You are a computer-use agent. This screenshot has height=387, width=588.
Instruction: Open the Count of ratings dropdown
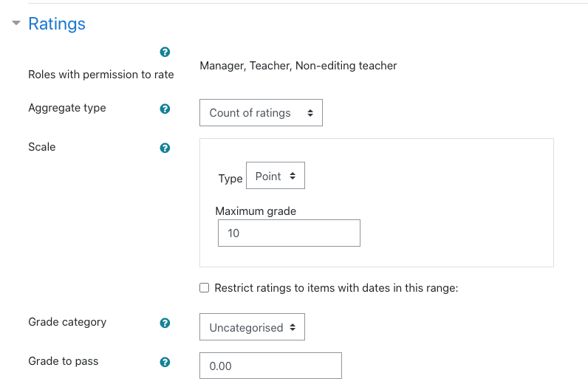coord(261,112)
